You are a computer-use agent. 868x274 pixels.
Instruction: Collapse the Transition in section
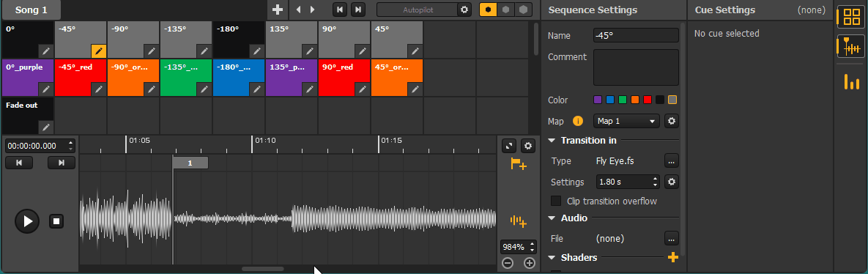(x=552, y=141)
